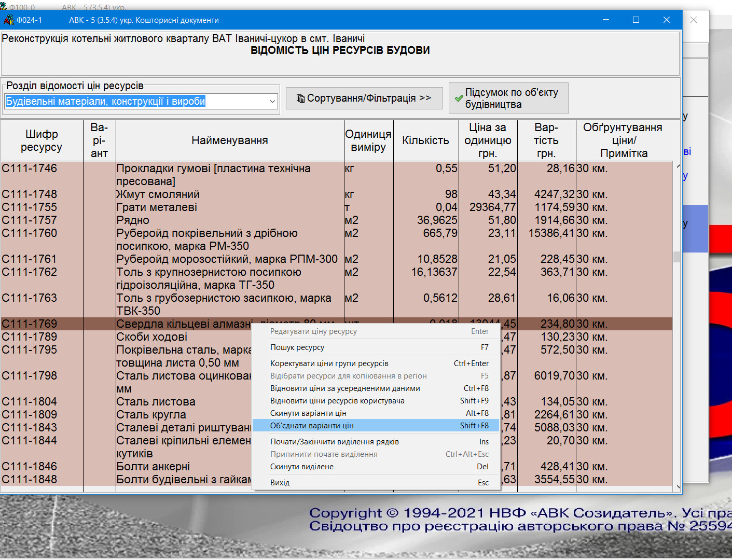
Task: Click the ABK app icon in title bar
Action: tap(9, 20)
